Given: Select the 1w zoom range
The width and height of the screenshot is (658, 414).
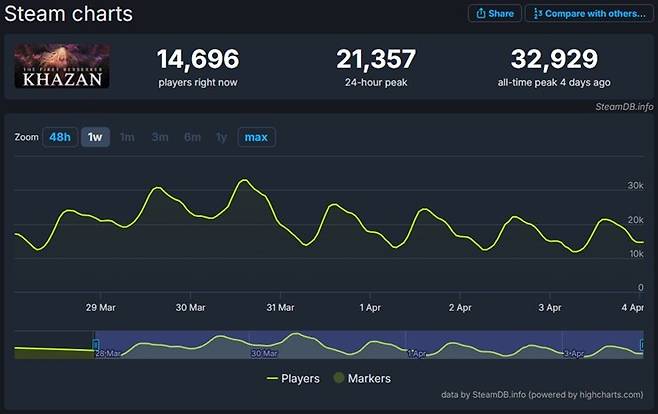Looking at the screenshot, I should pyautogui.click(x=95, y=137).
